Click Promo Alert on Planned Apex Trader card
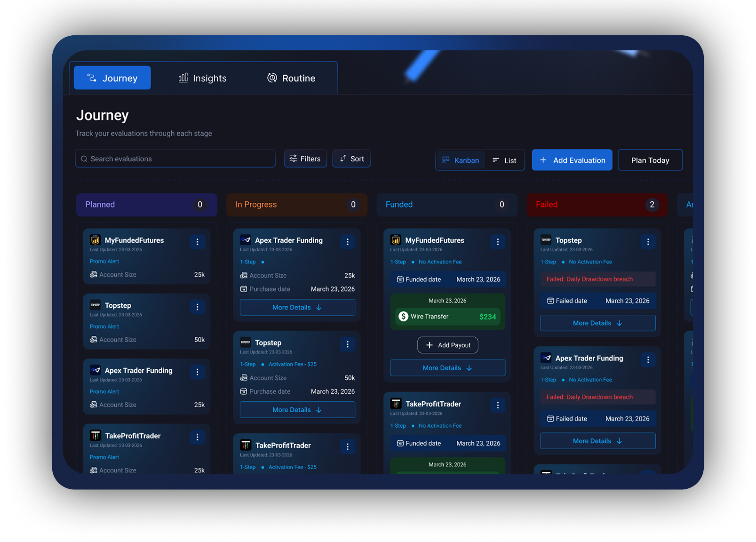756x542 pixels. pyautogui.click(x=104, y=391)
